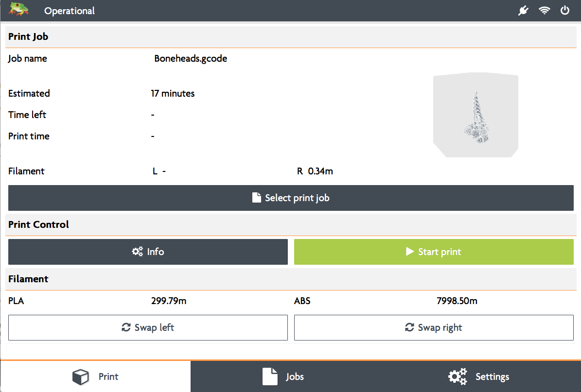
Task: Click the Boneheads model preview thumbnail
Action: pyautogui.click(x=476, y=115)
